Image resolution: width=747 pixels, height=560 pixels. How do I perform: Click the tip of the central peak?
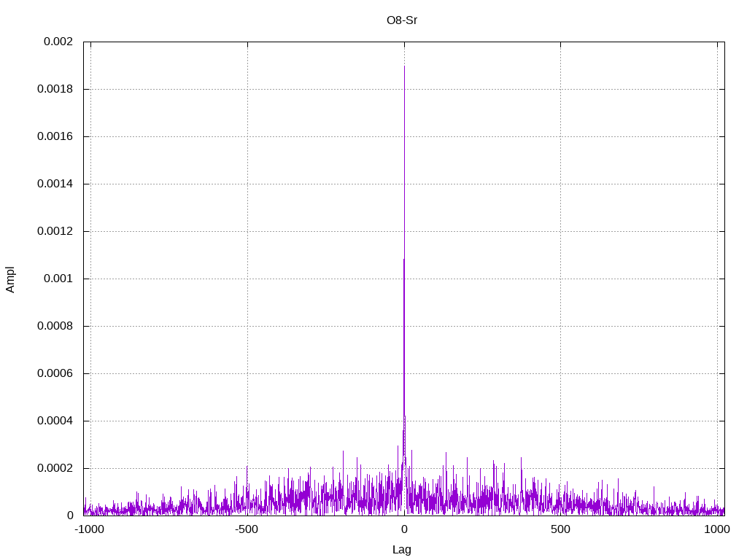click(x=404, y=66)
